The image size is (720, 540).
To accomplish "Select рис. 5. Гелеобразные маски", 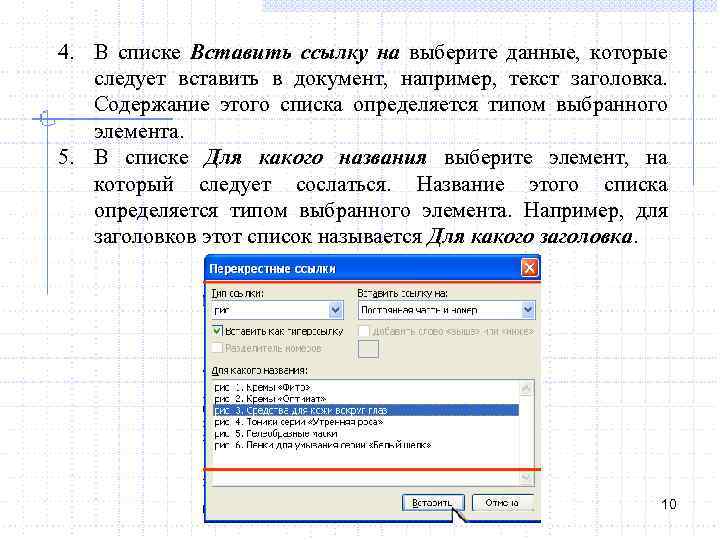I will tap(366, 433).
